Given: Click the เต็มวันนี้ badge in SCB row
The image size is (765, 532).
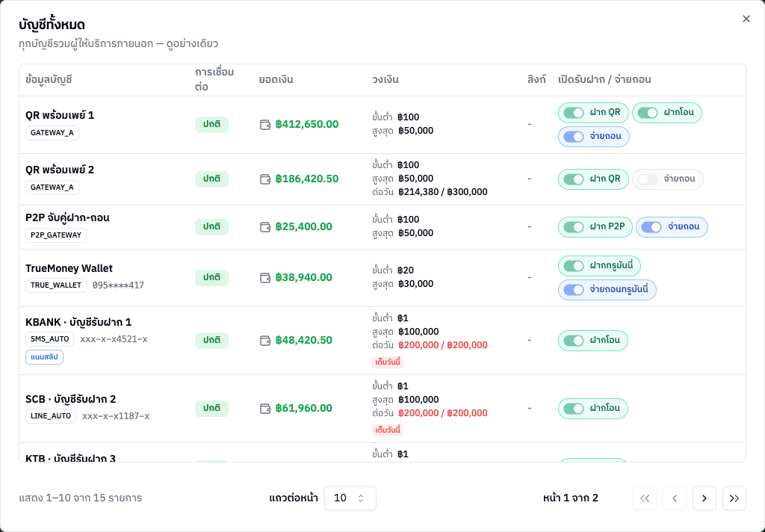Looking at the screenshot, I should 388,430.
